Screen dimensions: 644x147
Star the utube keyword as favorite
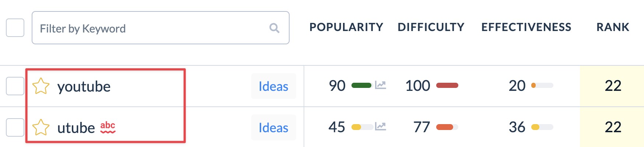41,127
